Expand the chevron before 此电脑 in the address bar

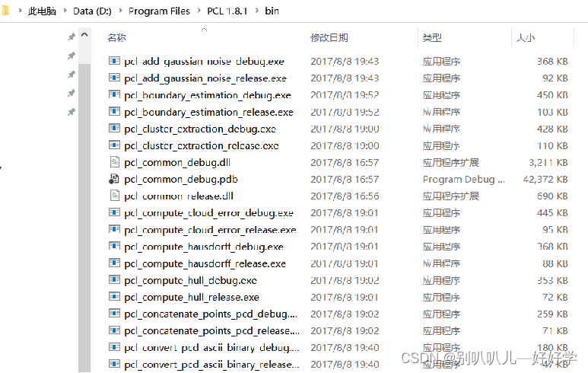point(20,11)
